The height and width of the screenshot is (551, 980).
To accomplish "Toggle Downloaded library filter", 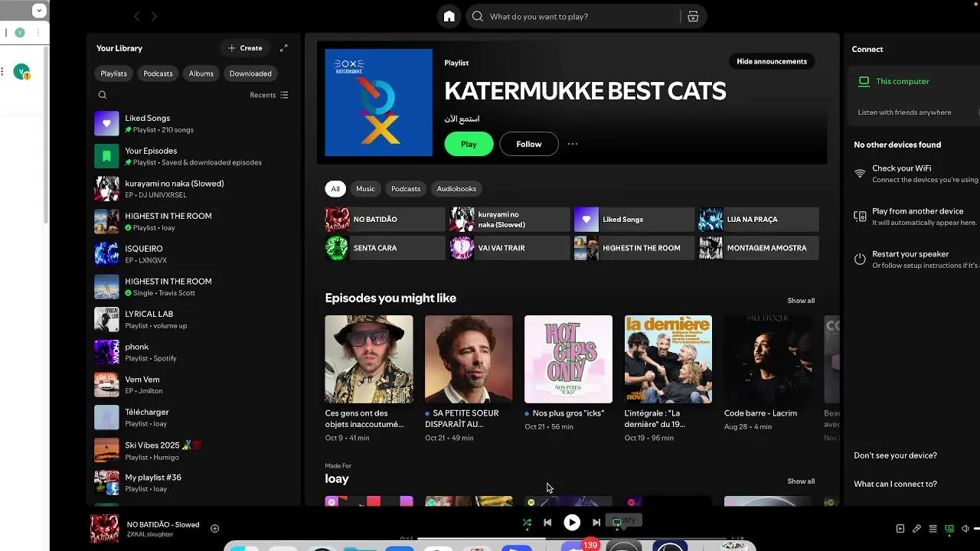I will pos(250,73).
